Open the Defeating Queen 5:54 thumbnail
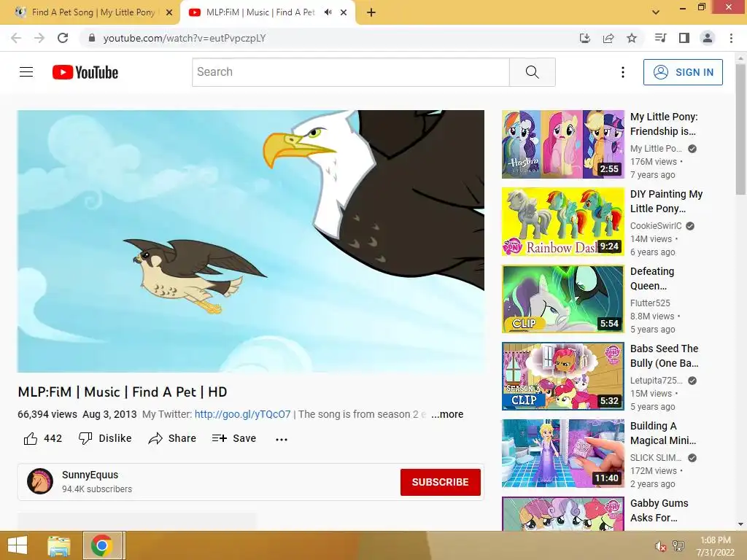Viewport: 747px width, 560px height. (x=562, y=298)
